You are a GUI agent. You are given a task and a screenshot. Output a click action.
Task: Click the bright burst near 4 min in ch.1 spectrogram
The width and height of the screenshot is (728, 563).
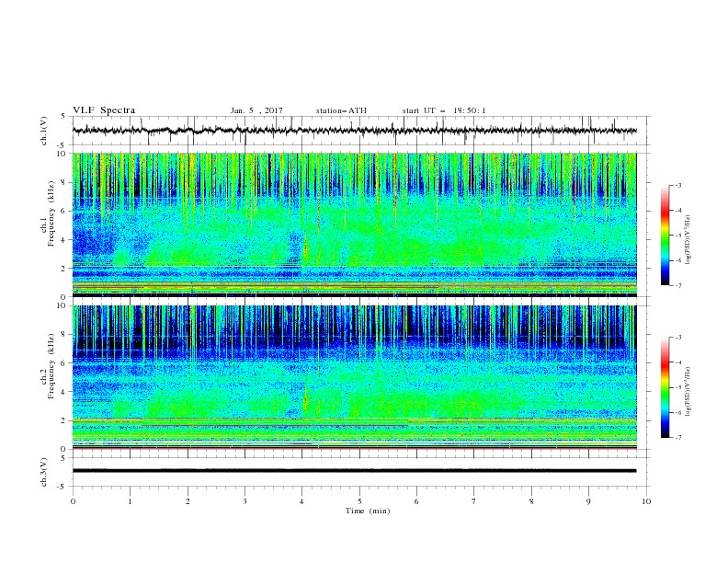305,248
